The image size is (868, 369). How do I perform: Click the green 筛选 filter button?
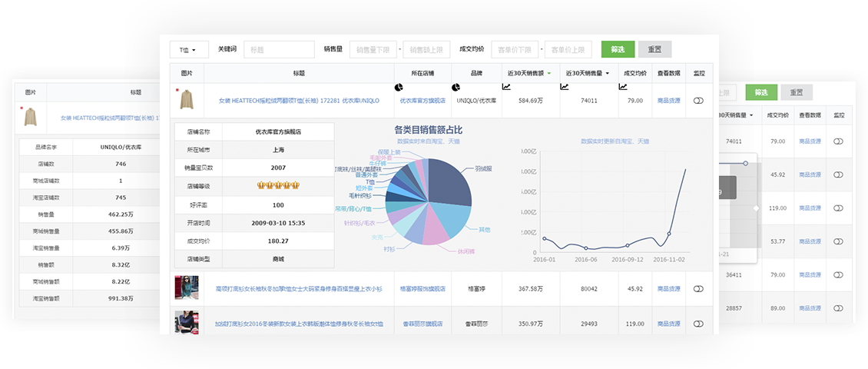(618, 49)
